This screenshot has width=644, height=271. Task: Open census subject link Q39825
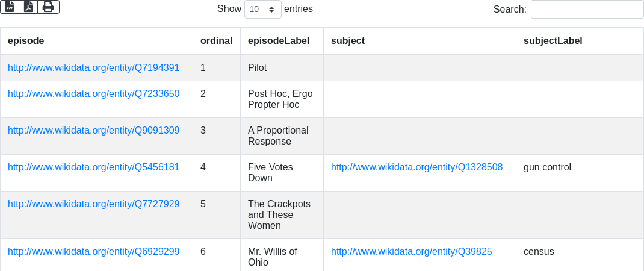click(x=411, y=252)
